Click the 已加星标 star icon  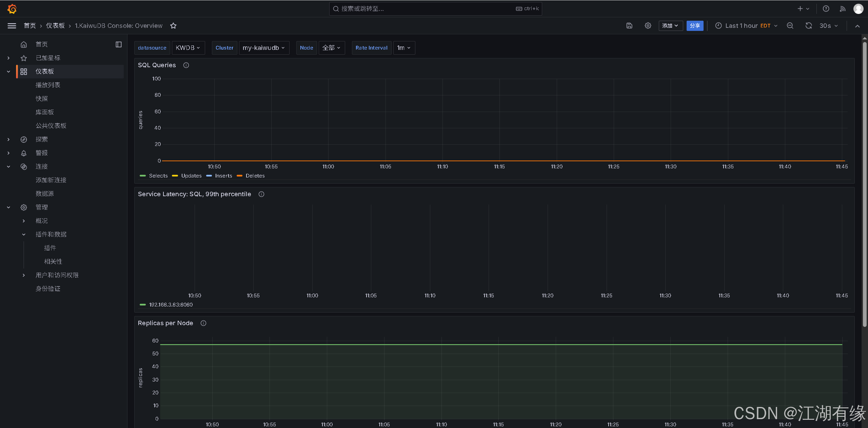coord(24,58)
